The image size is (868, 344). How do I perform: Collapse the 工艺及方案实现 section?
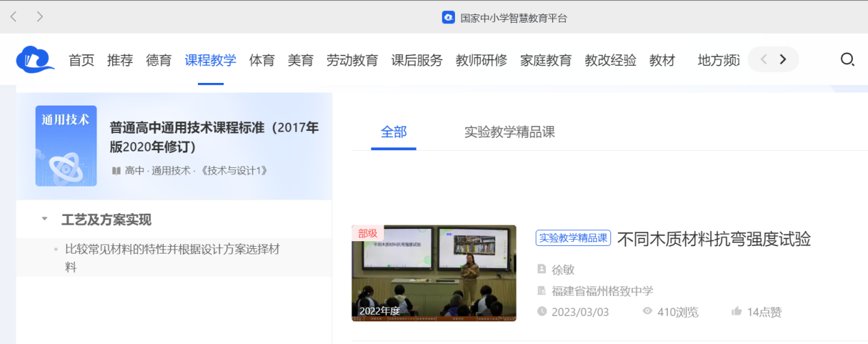tap(45, 219)
